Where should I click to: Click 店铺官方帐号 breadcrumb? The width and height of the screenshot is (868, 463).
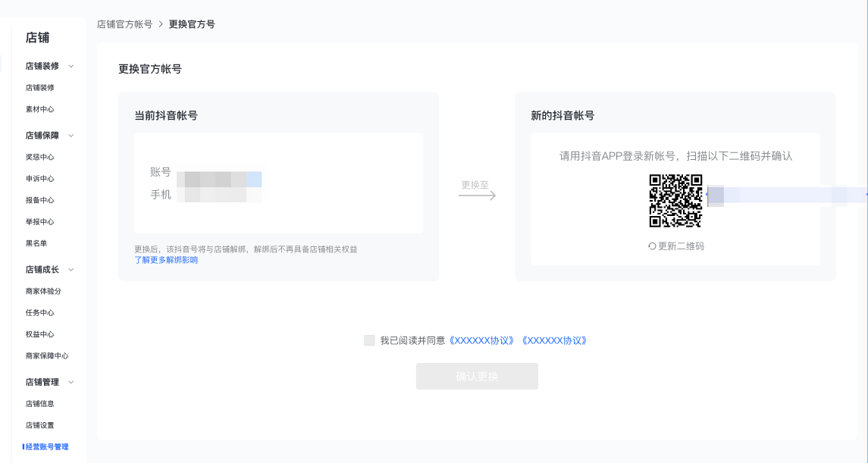(125, 24)
